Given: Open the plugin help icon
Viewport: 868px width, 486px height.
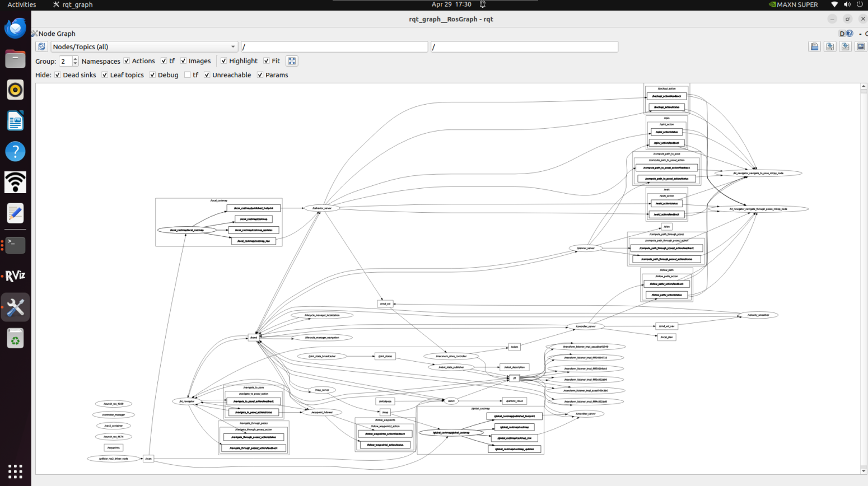Looking at the screenshot, I should coord(850,34).
